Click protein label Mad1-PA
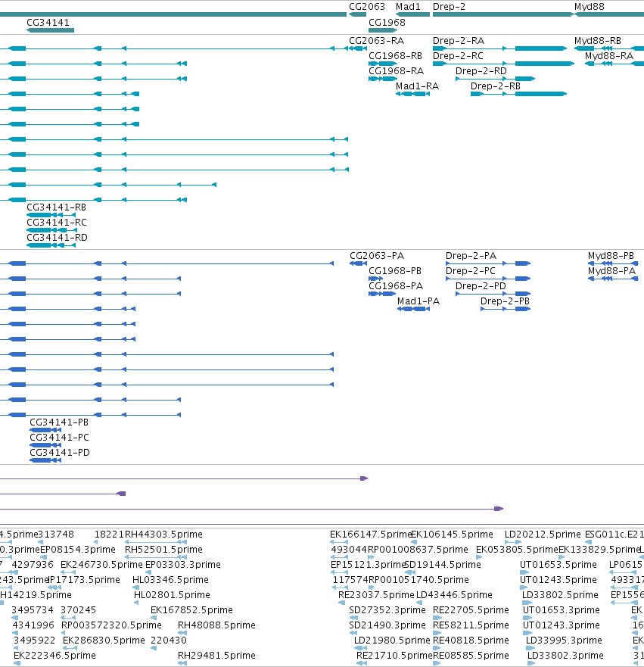Viewport: 644px width, 667px height. tap(418, 301)
